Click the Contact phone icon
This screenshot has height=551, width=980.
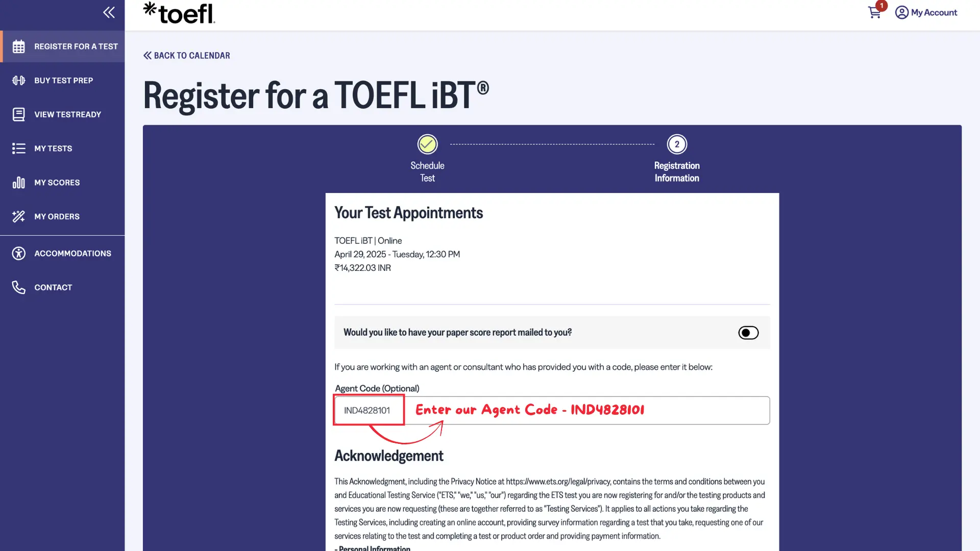(x=19, y=287)
